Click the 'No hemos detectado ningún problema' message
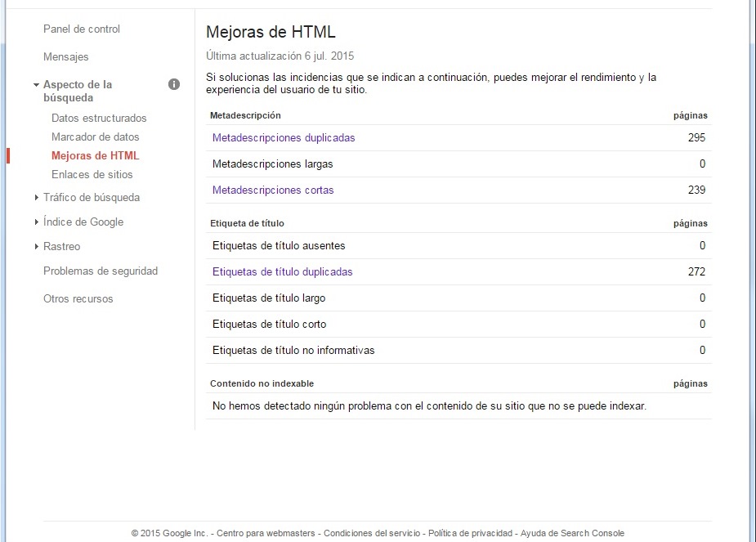This screenshot has height=542, width=756. (429, 406)
